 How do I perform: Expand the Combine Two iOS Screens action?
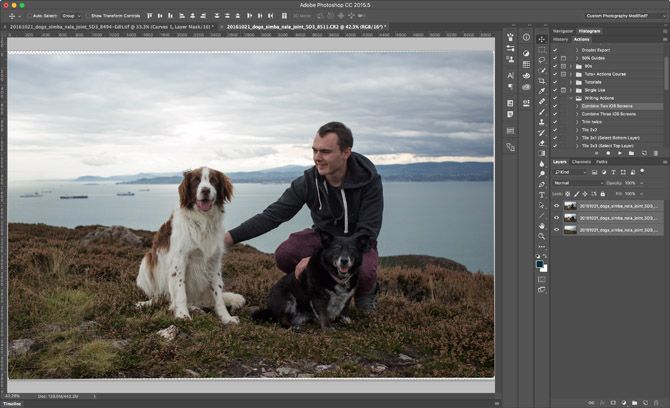click(577, 106)
